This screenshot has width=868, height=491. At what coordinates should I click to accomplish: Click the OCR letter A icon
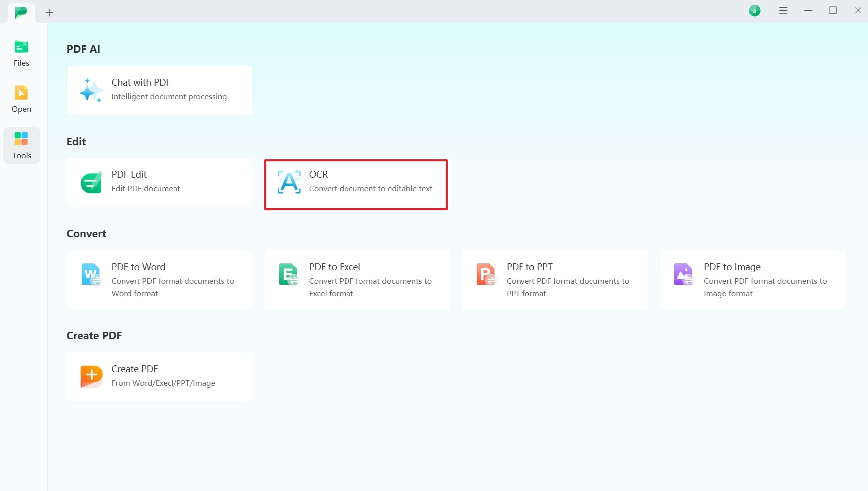(x=289, y=182)
